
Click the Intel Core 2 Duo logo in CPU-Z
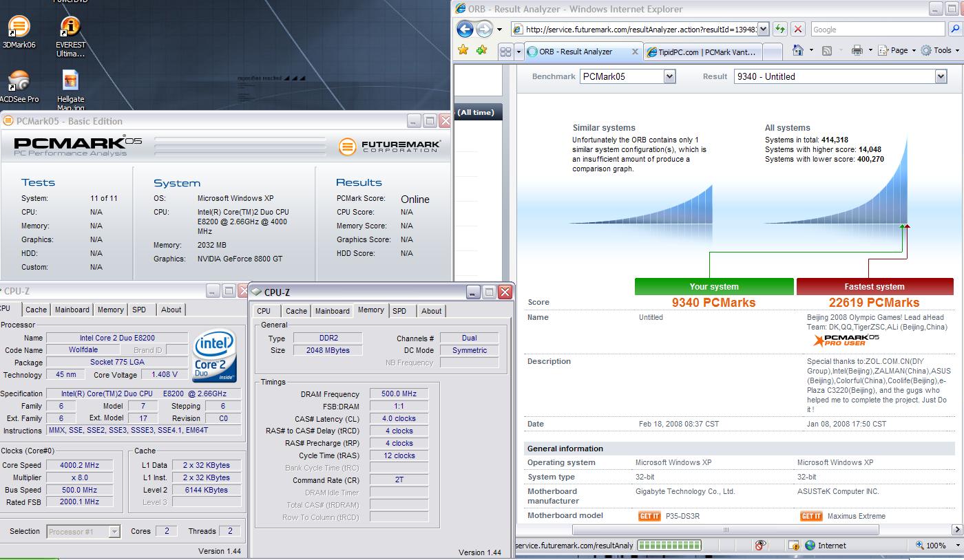coord(215,356)
